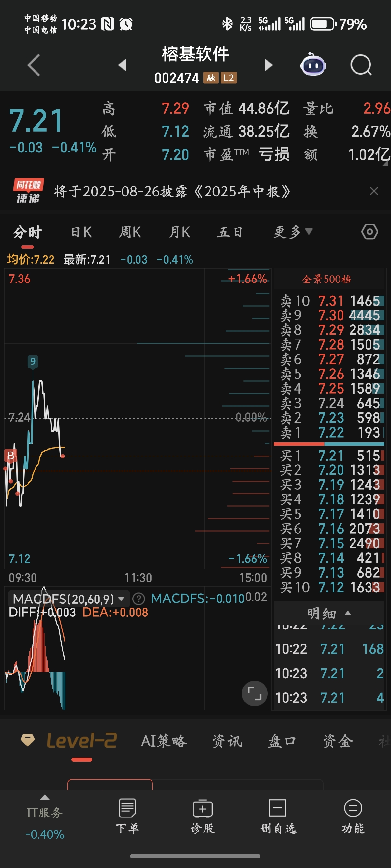Expand the IT服务 sector panel
Viewport: 391px width, 868px height.
click(45, 817)
